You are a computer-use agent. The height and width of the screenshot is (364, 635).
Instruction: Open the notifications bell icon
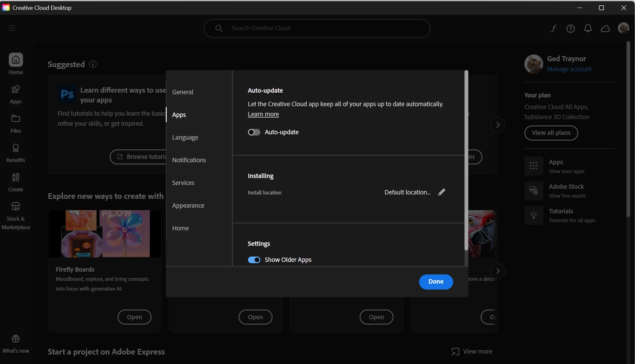coord(588,28)
